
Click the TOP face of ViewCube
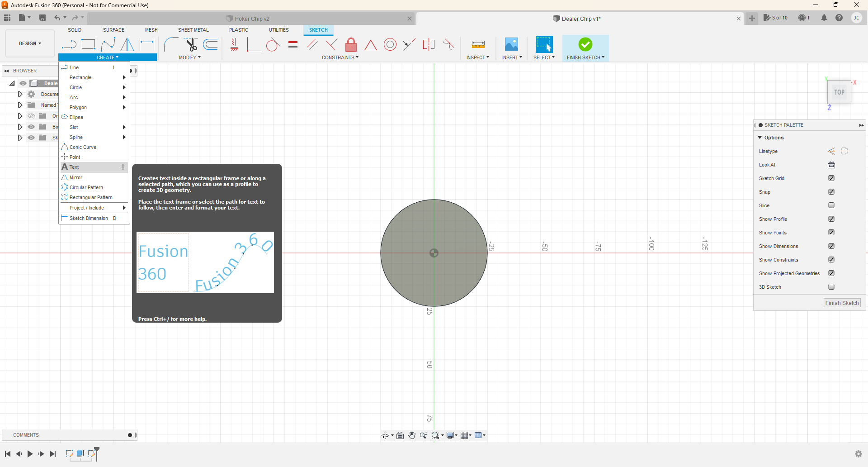pos(839,92)
